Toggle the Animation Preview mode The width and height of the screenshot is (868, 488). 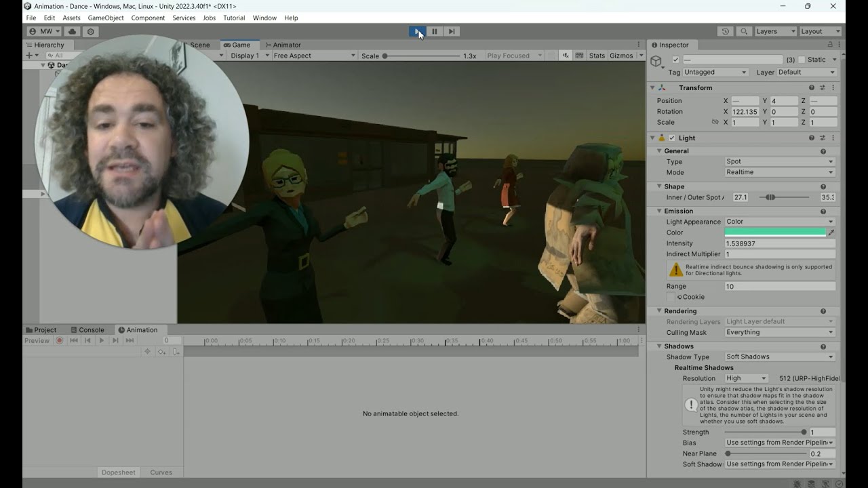(37, 340)
